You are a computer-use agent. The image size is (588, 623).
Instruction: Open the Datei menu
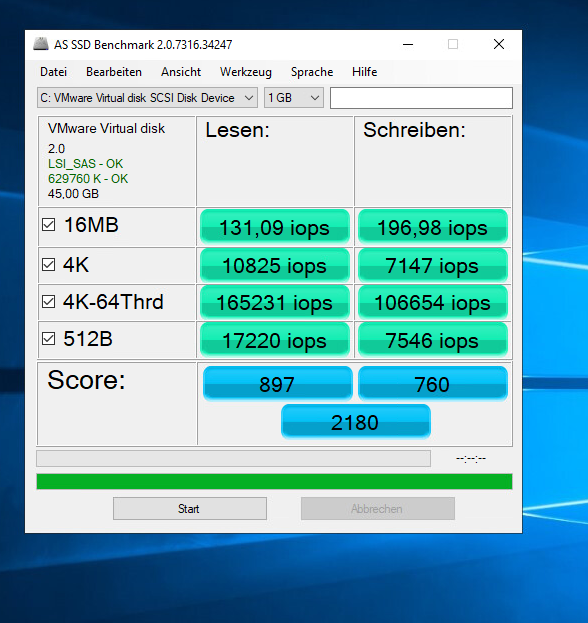(x=53, y=72)
